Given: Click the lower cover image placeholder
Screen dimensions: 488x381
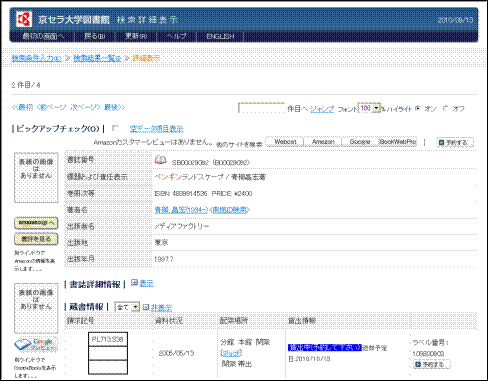Looking at the screenshot, I should pos(36,308).
